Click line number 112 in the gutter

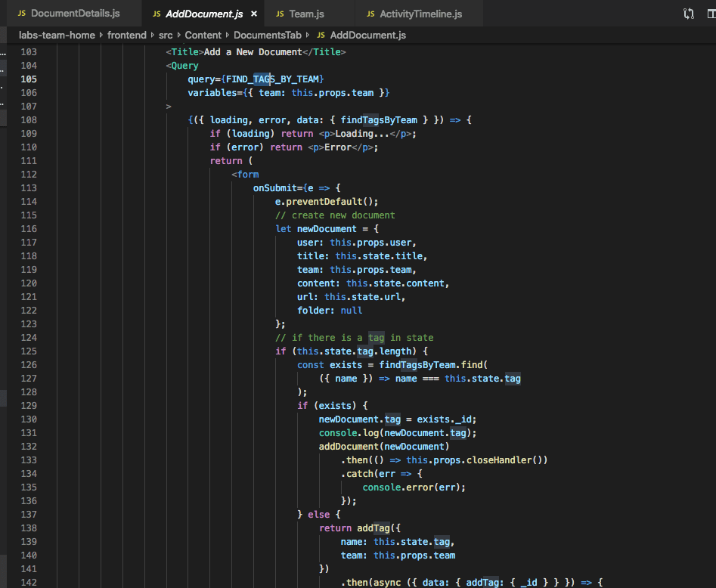pyautogui.click(x=29, y=175)
